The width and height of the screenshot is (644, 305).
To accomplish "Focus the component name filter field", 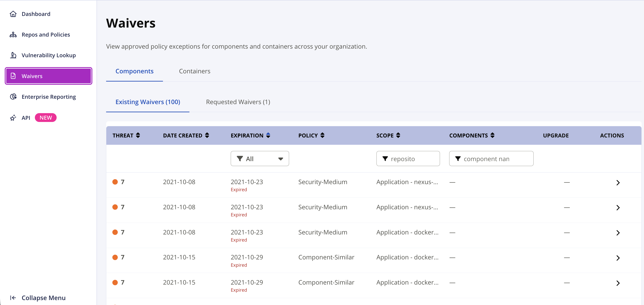I will tap(491, 159).
